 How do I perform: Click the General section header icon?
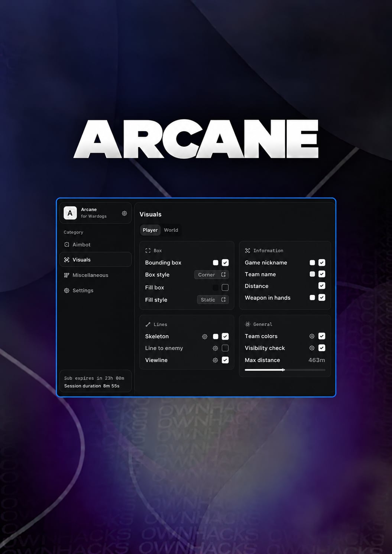pyautogui.click(x=247, y=324)
